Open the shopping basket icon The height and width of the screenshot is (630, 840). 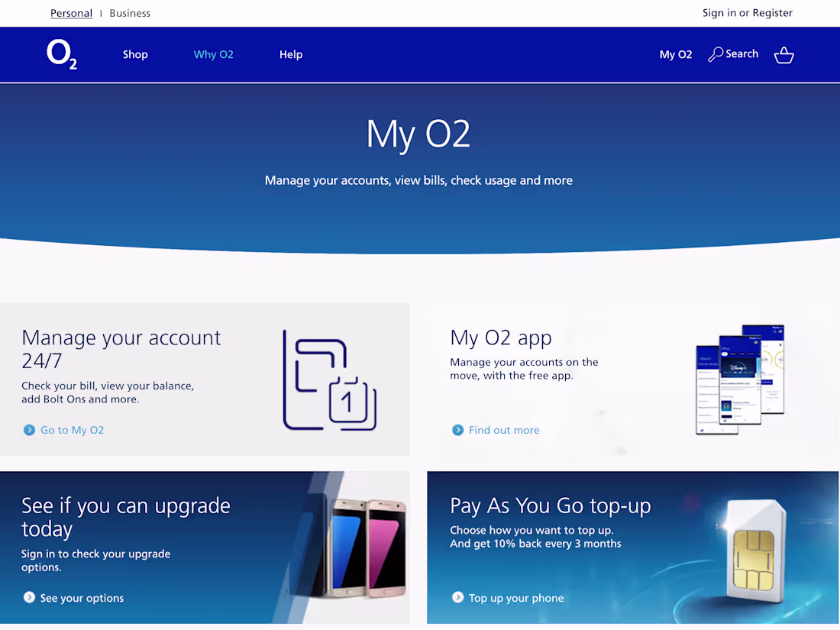783,54
